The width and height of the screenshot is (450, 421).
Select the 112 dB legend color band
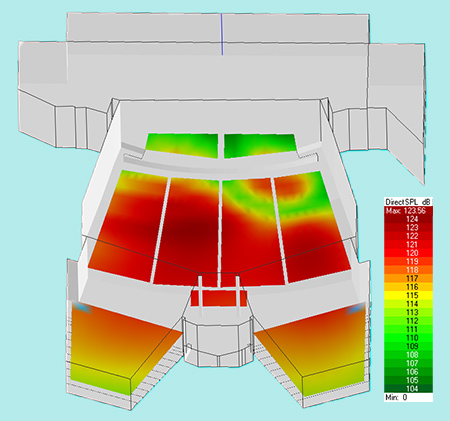click(x=408, y=321)
